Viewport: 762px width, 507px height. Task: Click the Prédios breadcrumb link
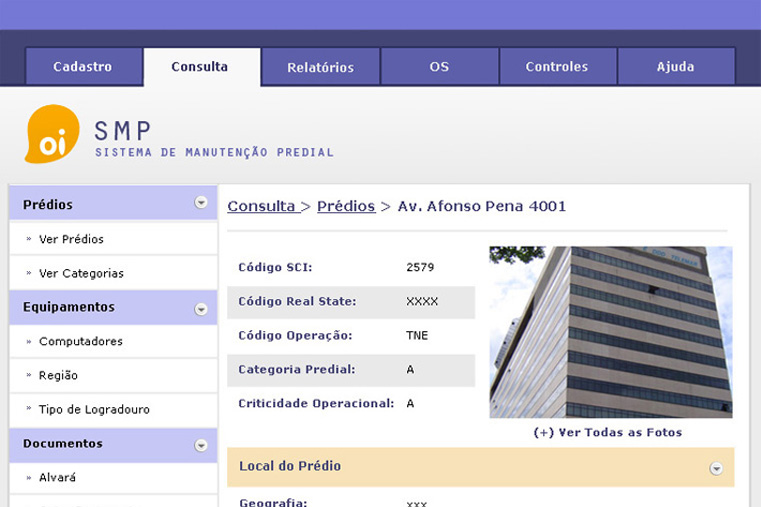pos(346,207)
